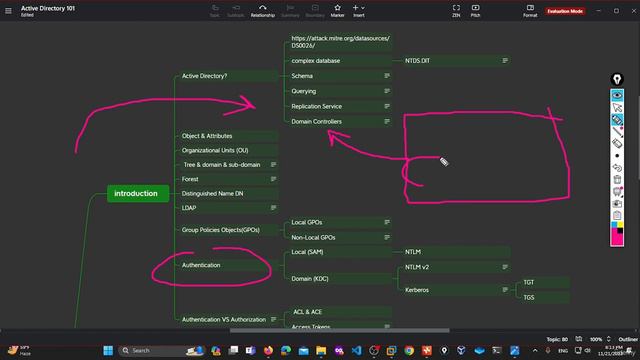Image resolution: width=640 pixels, height=360 pixels.
Task: Open the Windows Start menu
Action: point(108,350)
